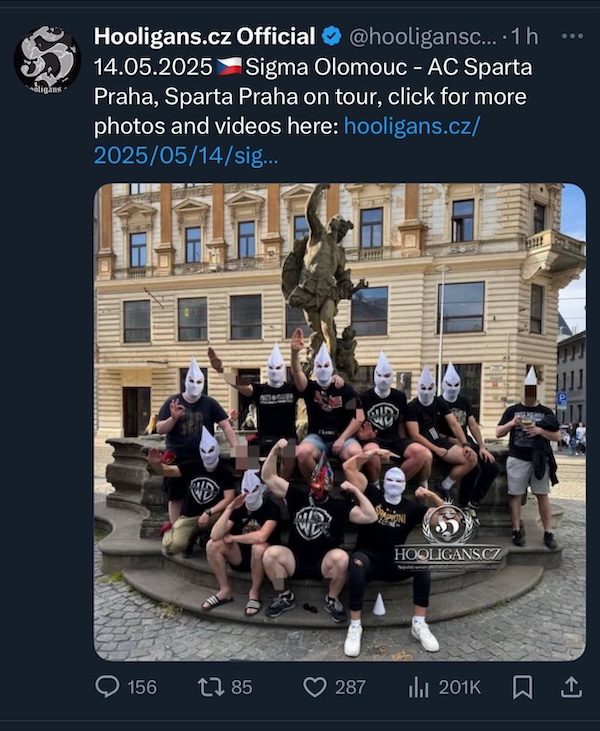Click the 287 likes count
The height and width of the screenshot is (731, 600).
click(350, 688)
